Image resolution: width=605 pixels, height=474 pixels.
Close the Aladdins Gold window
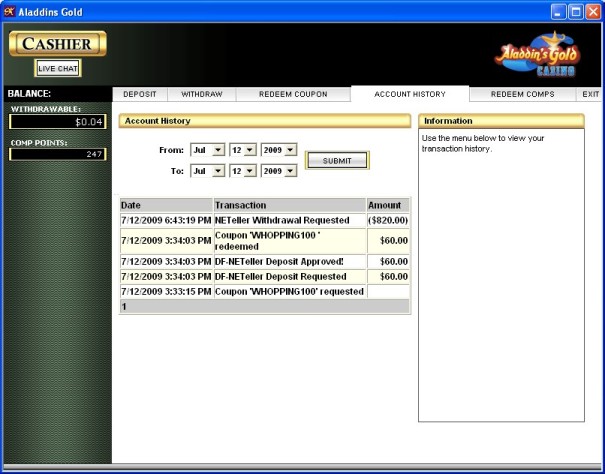pos(593,12)
